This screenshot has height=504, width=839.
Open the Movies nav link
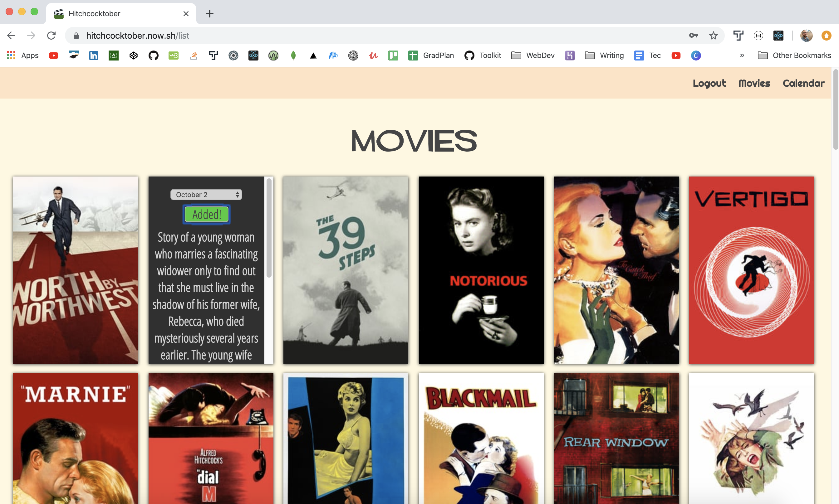[754, 83]
